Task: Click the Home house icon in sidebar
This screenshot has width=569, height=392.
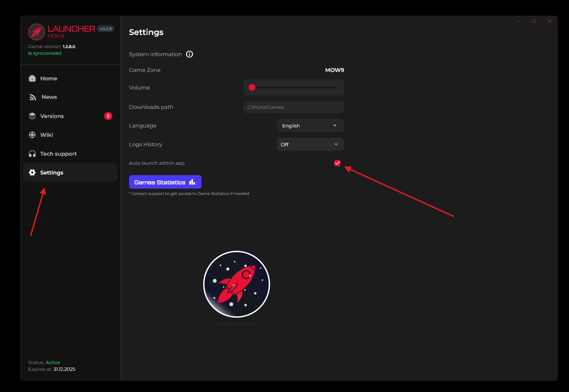Action: pyautogui.click(x=32, y=78)
